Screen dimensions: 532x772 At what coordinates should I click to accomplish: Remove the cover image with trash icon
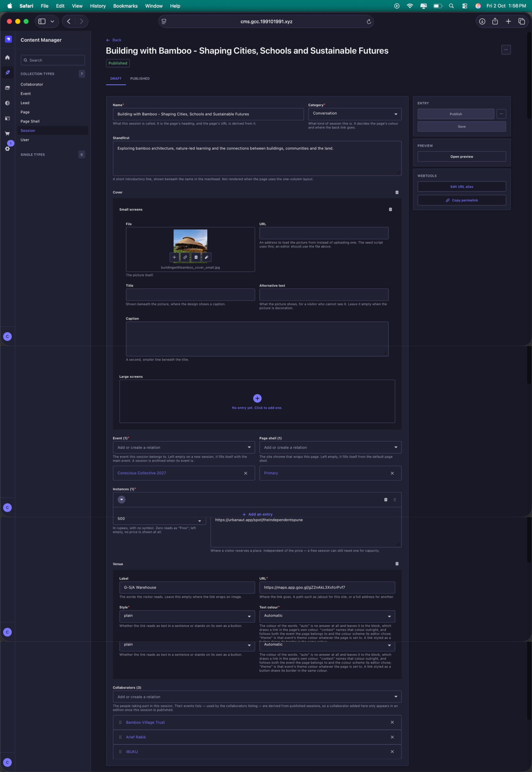click(x=196, y=257)
